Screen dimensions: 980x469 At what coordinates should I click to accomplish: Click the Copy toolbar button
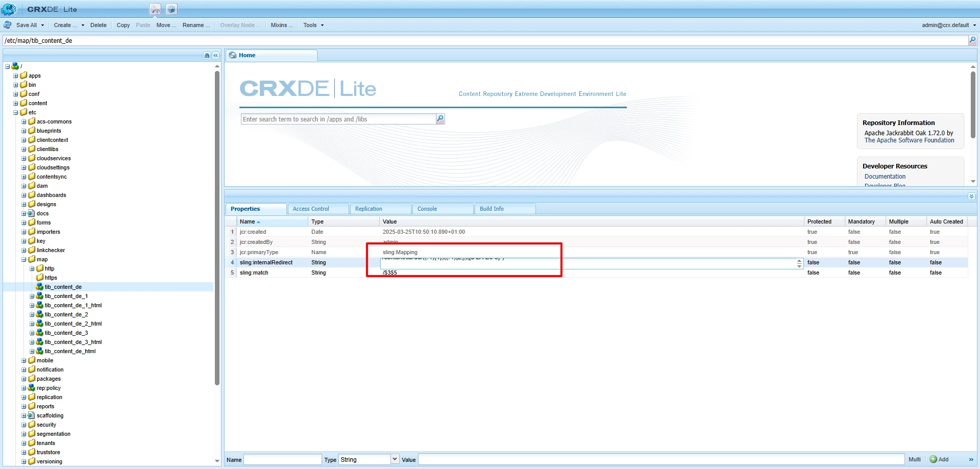tap(123, 25)
